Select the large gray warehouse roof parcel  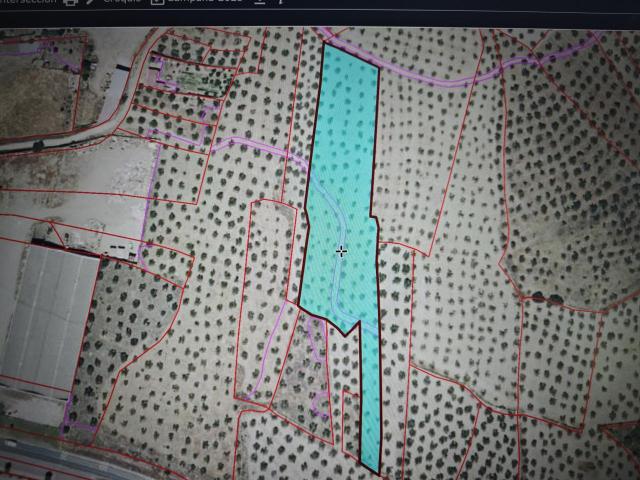click(47, 314)
